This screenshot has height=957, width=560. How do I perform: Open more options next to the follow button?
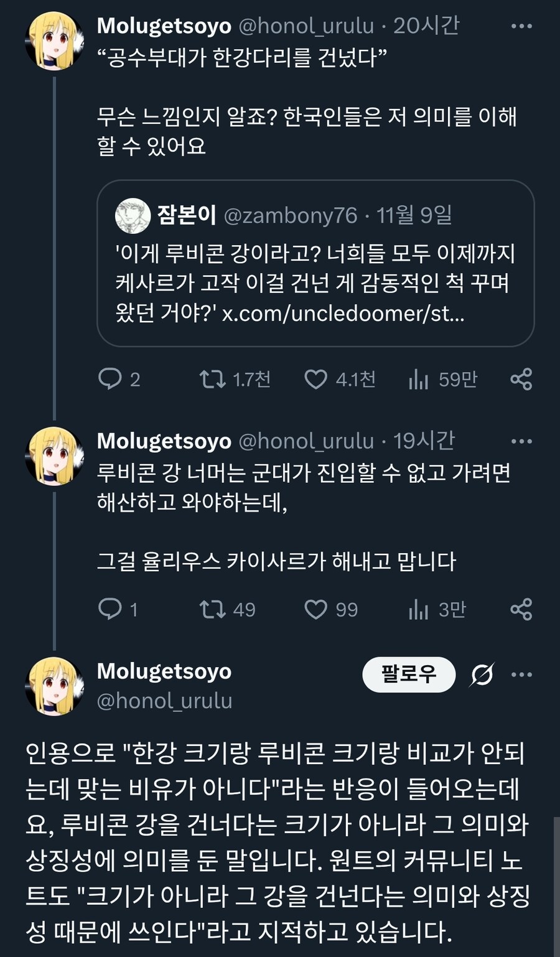click(523, 674)
